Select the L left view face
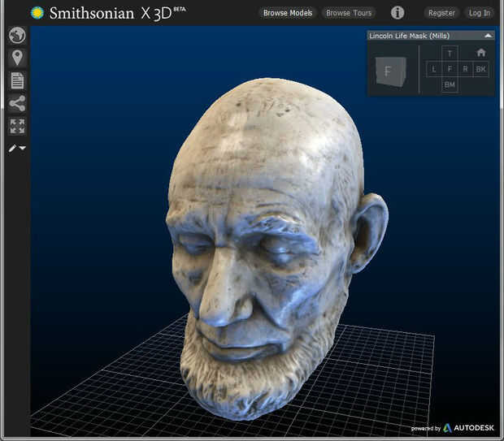 pyautogui.click(x=434, y=69)
